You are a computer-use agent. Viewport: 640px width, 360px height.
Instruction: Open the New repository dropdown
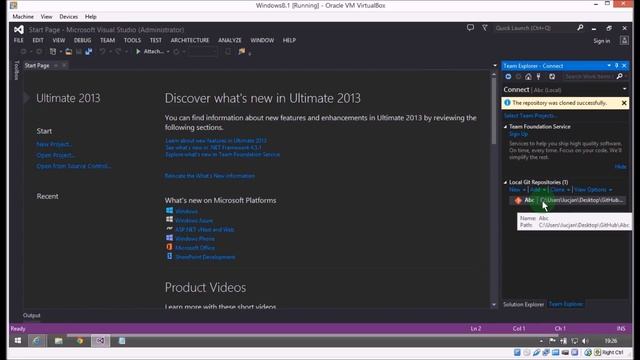click(517, 190)
